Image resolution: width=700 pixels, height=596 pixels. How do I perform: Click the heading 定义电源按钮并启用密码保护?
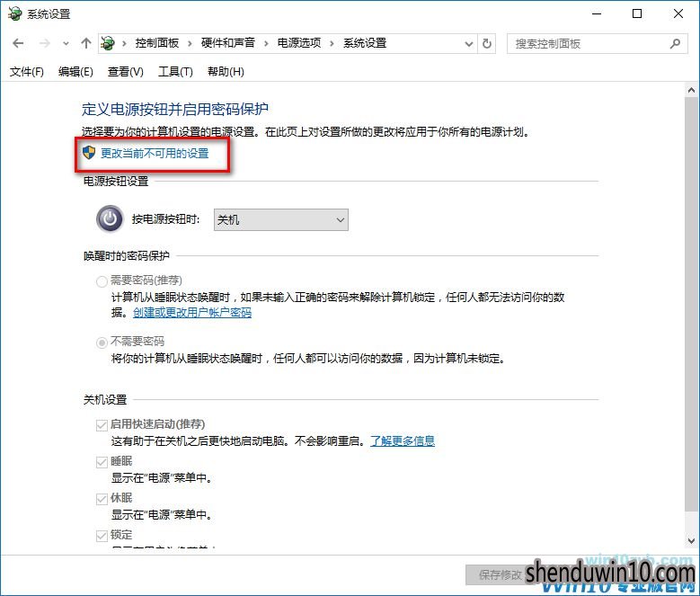click(x=175, y=110)
